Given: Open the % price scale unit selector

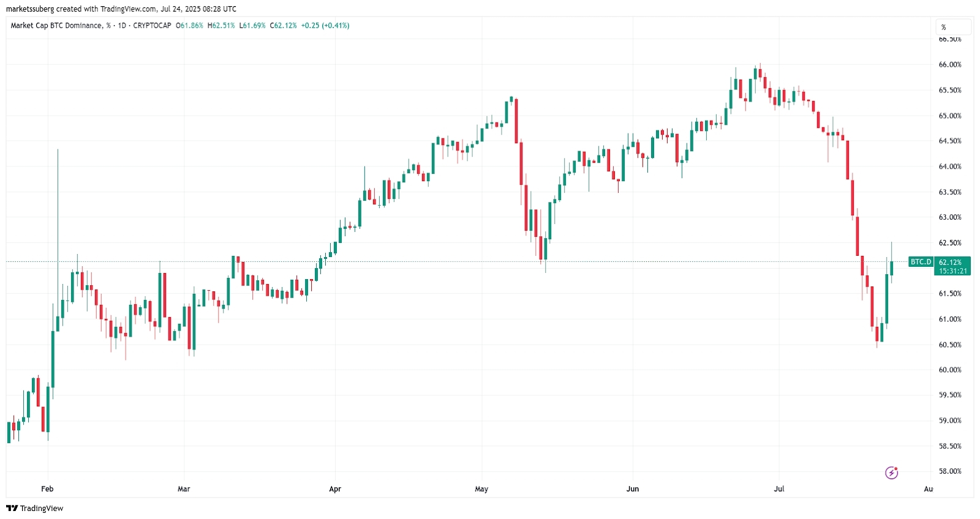Looking at the screenshot, I should (x=953, y=27).
